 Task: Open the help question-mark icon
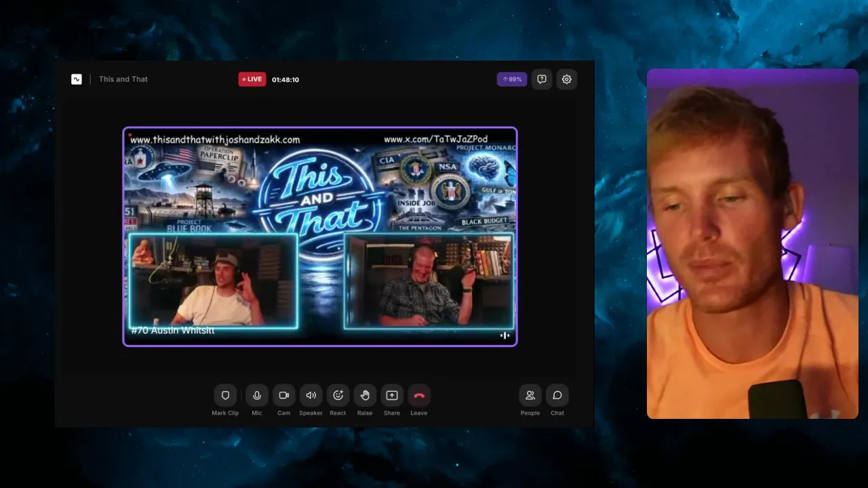[542, 79]
